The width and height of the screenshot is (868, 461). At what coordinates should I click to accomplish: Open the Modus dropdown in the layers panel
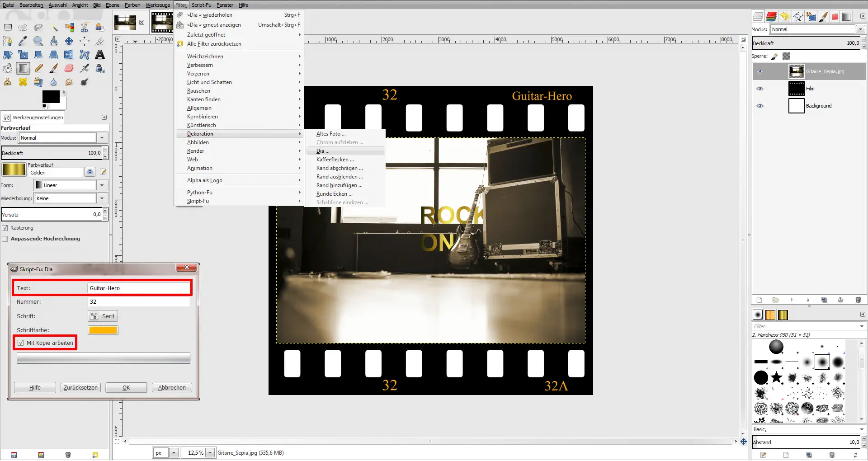pos(861,29)
